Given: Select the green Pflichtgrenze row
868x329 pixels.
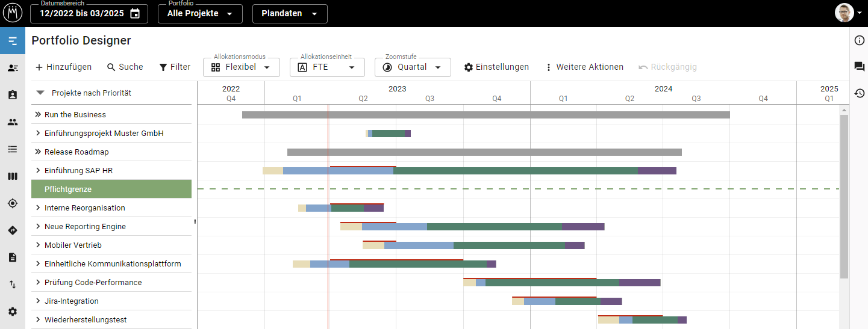Looking at the screenshot, I should point(111,189).
